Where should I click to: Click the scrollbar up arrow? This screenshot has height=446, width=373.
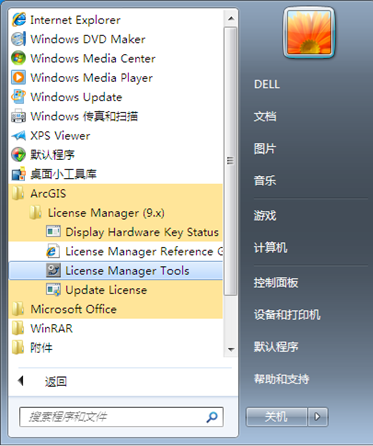[x=231, y=18]
